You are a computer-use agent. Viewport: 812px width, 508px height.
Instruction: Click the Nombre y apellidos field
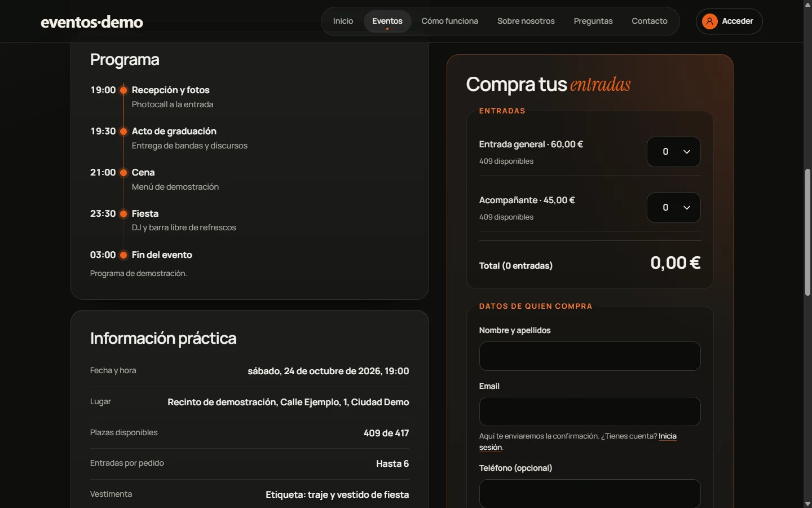(590, 356)
